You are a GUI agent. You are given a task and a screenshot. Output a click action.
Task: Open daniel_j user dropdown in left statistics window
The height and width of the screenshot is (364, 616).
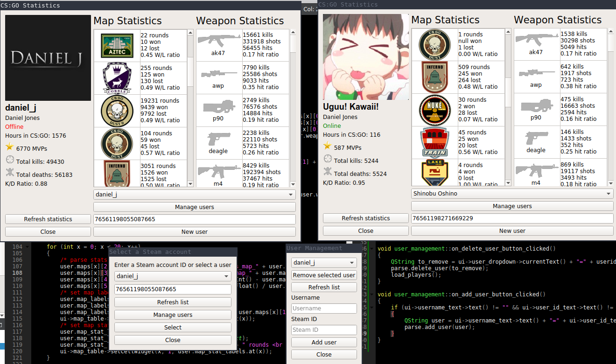194,195
